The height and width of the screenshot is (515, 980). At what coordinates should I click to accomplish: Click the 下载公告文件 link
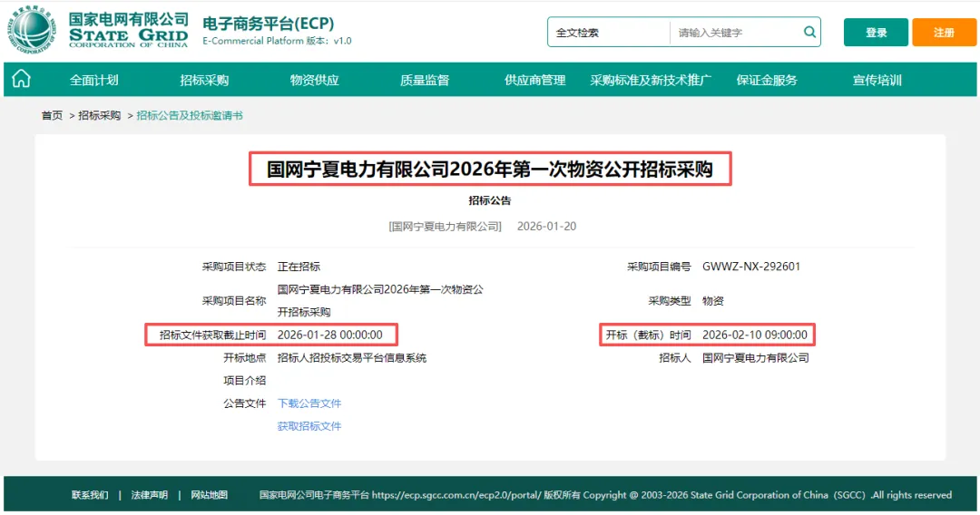(x=309, y=403)
